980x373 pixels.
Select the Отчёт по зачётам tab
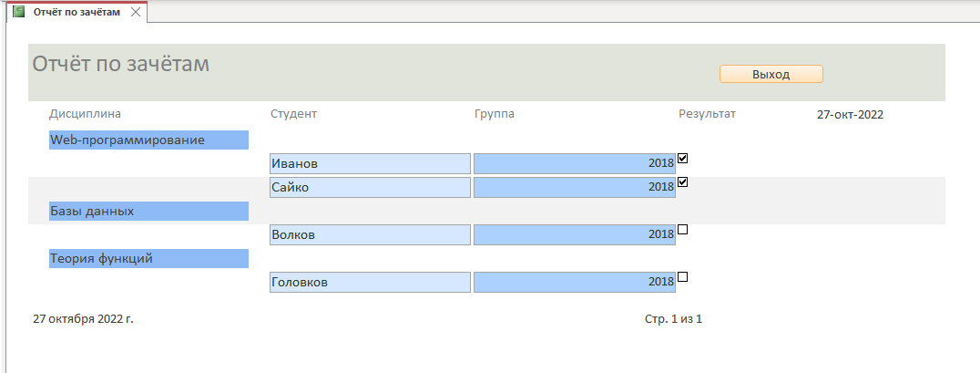77,12
